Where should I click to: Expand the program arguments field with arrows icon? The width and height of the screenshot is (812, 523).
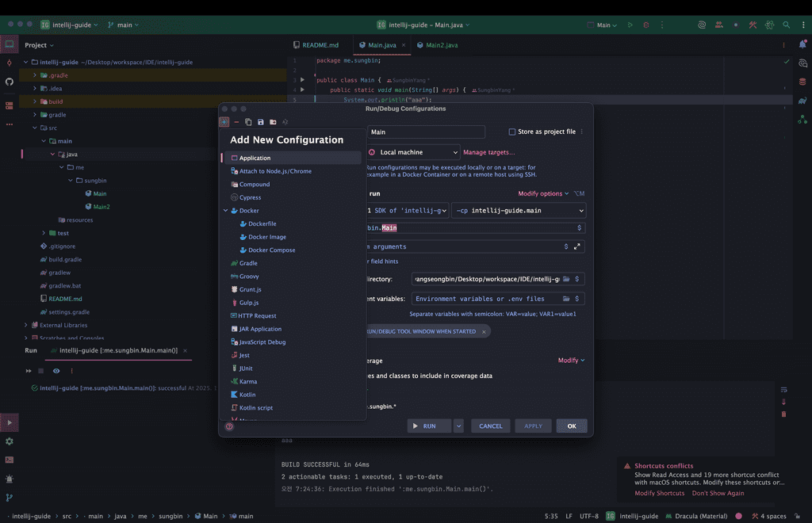(x=576, y=246)
